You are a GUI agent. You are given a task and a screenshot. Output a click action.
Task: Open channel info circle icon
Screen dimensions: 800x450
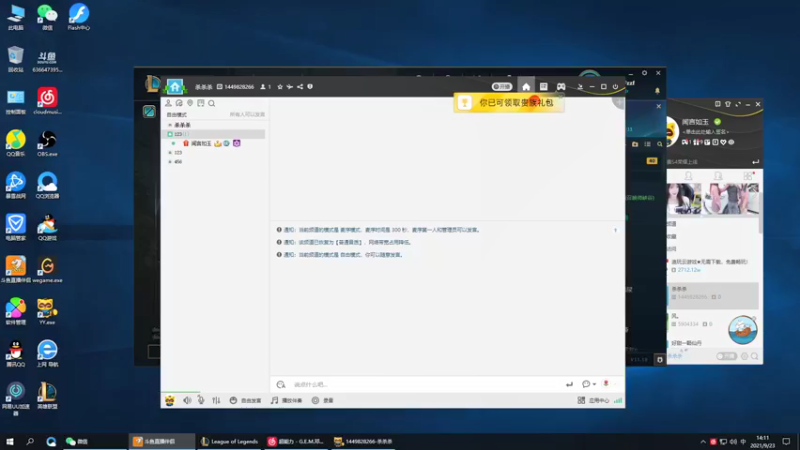click(310, 87)
